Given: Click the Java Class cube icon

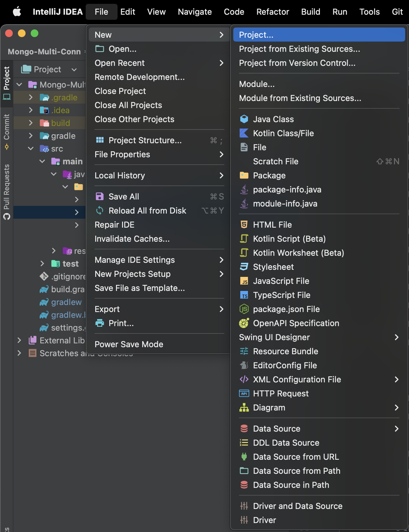Looking at the screenshot, I should pos(244,119).
